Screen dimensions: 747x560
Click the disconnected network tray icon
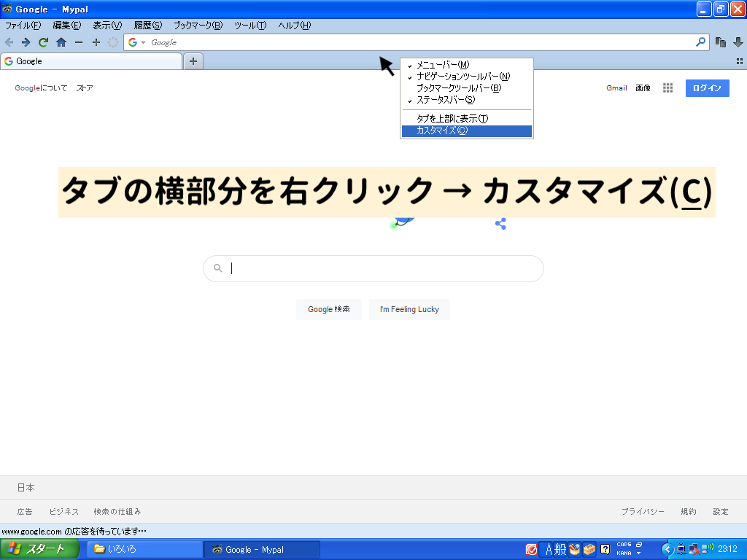click(694, 550)
